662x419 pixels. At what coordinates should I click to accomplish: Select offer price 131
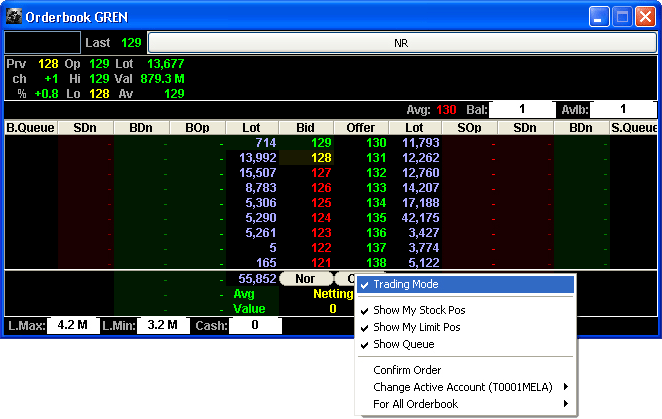tap(376, 158)
